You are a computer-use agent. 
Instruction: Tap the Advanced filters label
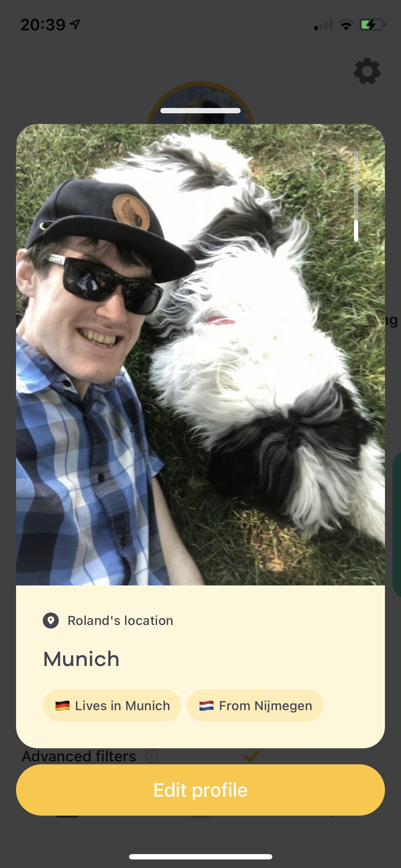click(x=79, y=756)
